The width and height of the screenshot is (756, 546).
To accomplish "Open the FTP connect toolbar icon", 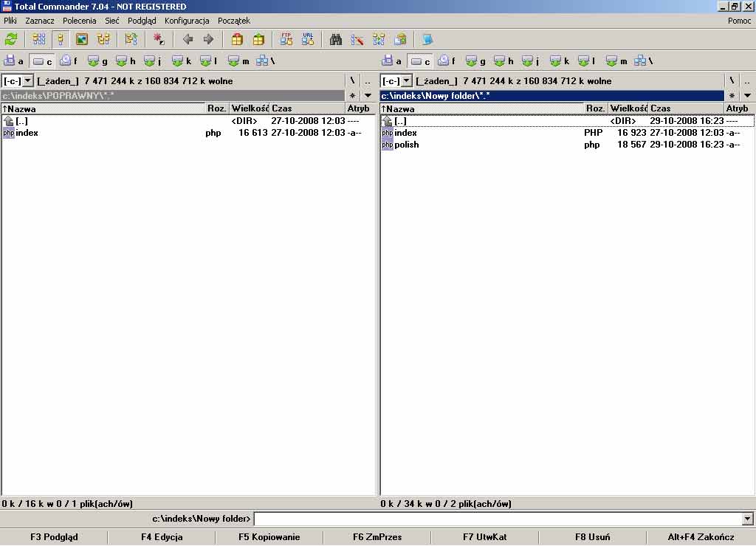I will tap(286, 40).
